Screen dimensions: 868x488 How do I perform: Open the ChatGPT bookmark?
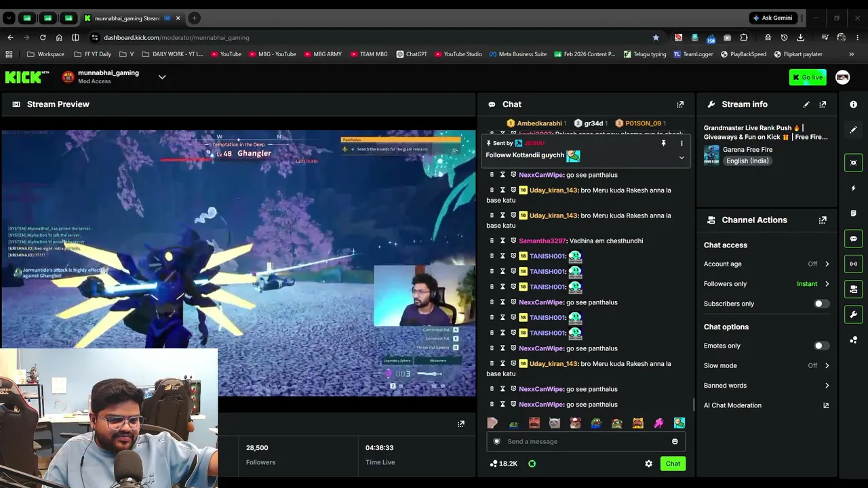(x=412, y=54)
